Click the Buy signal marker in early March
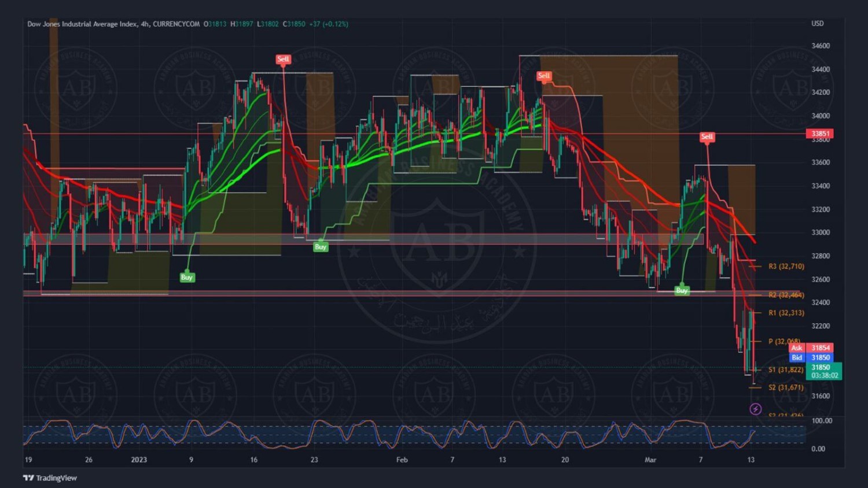 (x=682, y=290)
